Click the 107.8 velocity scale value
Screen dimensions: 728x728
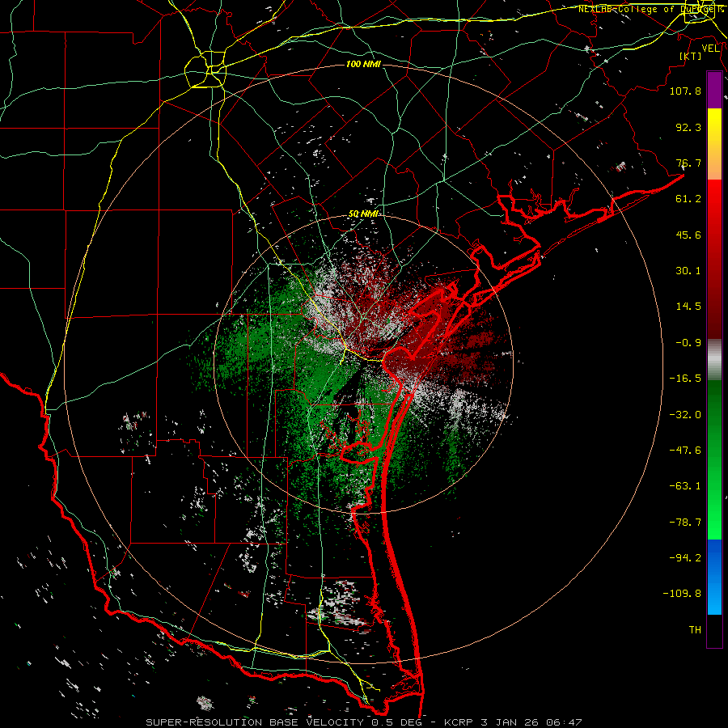[685, 91]
